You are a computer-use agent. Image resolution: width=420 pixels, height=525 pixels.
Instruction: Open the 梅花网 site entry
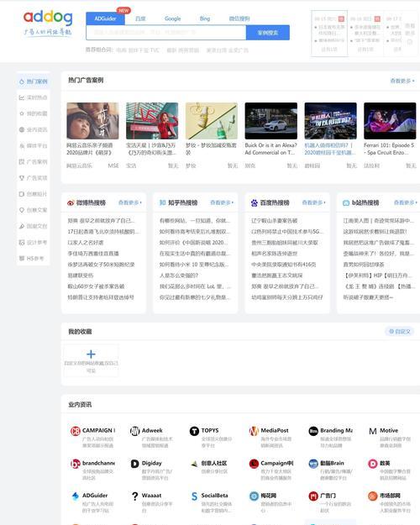(x=272, y=502)
